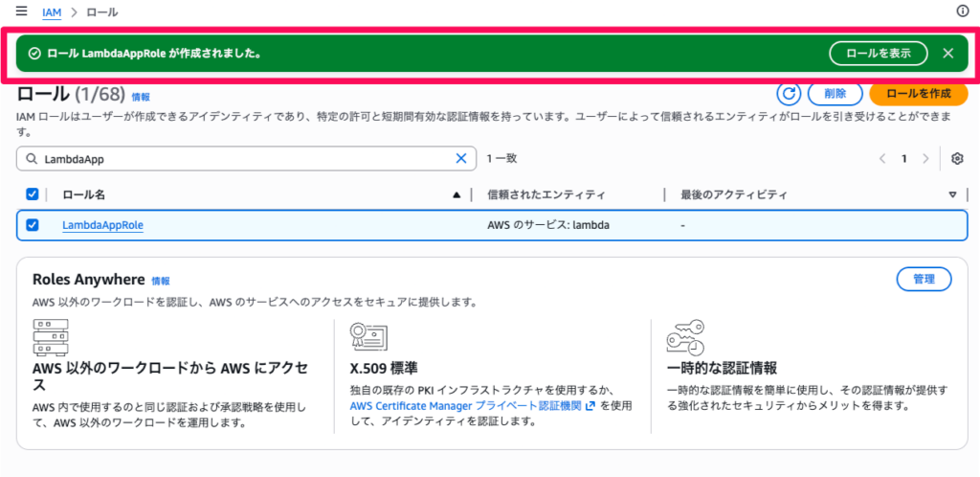The width and height of the screenshot is (980, 477).
Task: Uncheck the LambdaAppRole row checkbox
Action: 33,225
